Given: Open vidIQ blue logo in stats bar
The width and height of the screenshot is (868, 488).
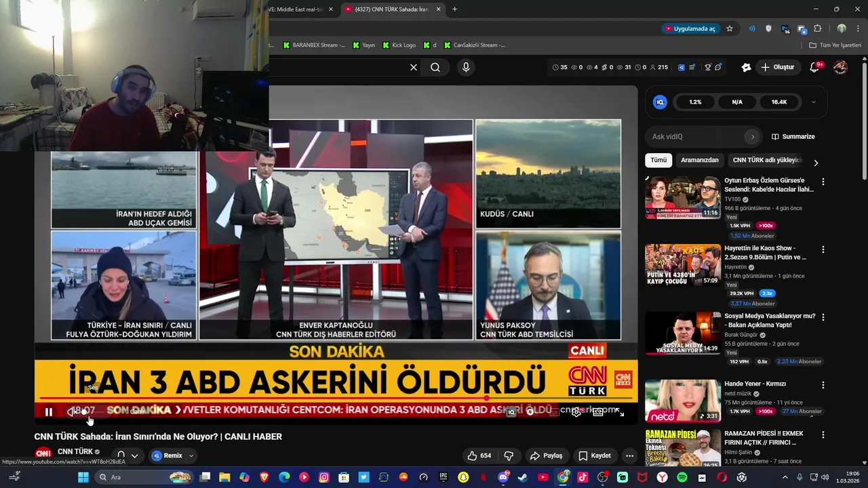Looking at the screenshot, I should coord(682,67).
